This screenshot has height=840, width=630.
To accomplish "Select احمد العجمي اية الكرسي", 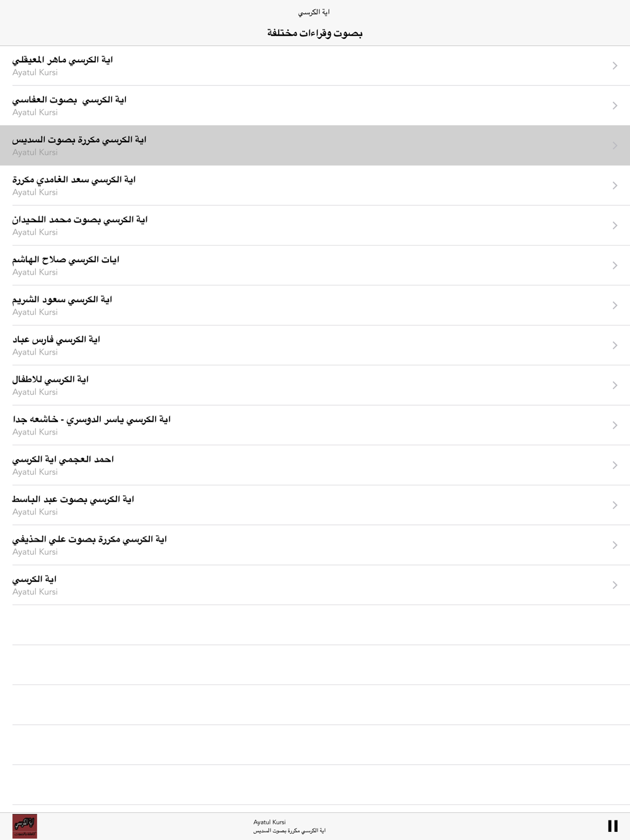I will (315, 465).
